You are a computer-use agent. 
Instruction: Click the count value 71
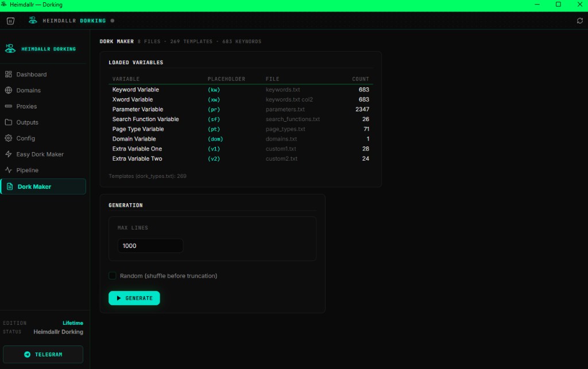coord(366,129)
